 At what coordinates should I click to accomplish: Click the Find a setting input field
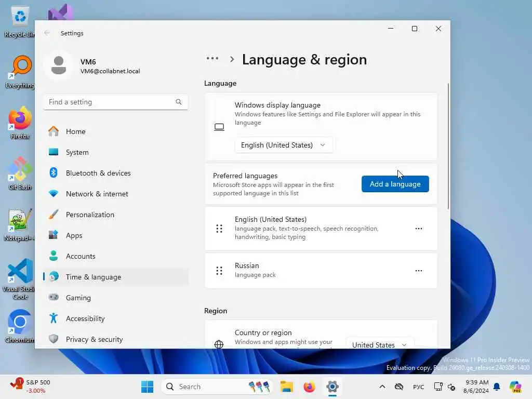click(x=116, y=102)
